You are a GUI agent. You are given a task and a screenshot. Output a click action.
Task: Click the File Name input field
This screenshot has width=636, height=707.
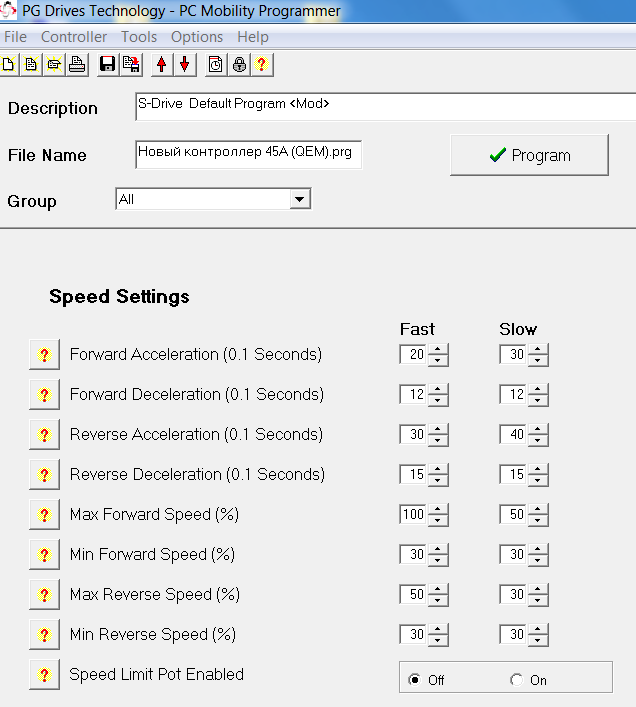coord(248,154)
